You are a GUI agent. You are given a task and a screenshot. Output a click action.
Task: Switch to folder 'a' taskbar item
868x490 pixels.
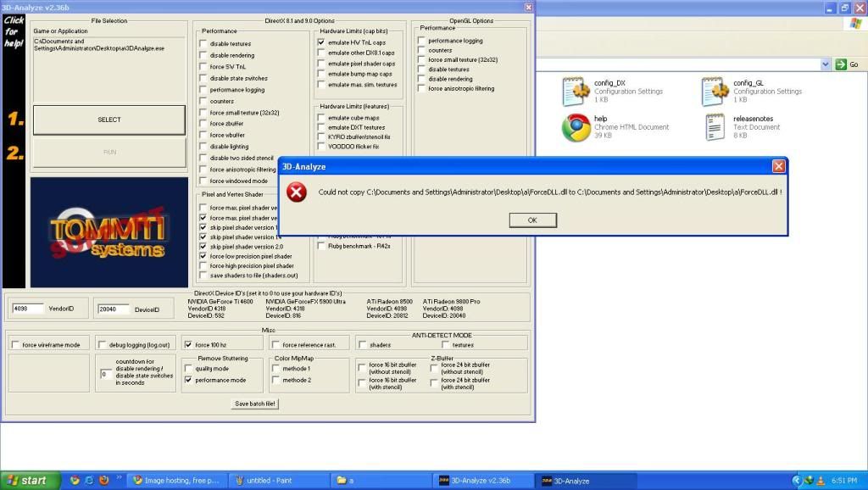pyautogui.click(x=379, y=481)
